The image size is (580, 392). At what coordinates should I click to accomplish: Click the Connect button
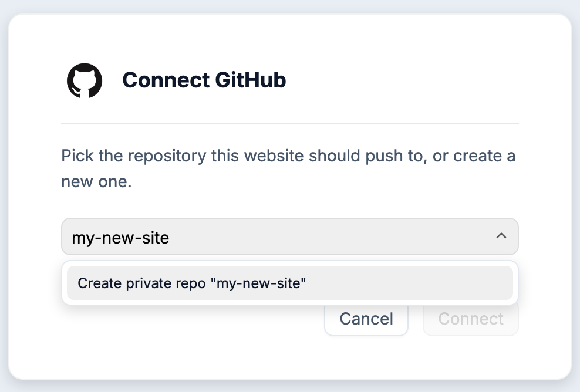[x=470, y=319]
